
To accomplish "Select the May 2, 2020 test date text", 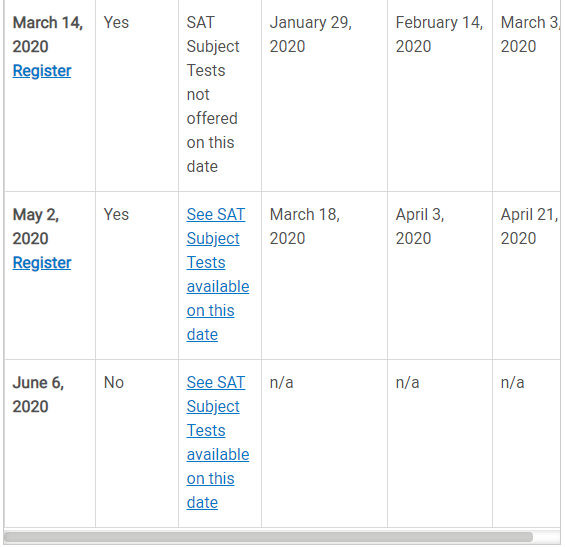I will [36, 226].
